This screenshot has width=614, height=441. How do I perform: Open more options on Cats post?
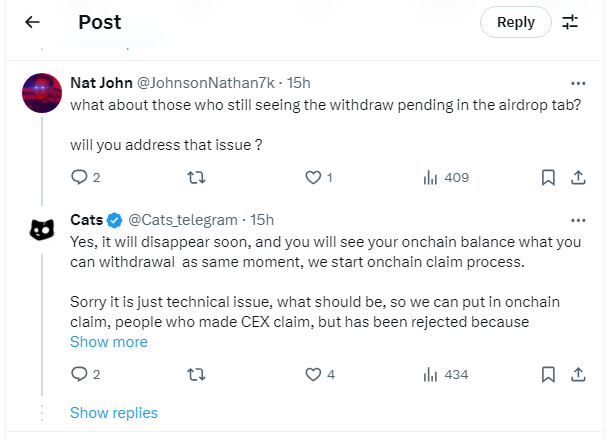point(578,220)
